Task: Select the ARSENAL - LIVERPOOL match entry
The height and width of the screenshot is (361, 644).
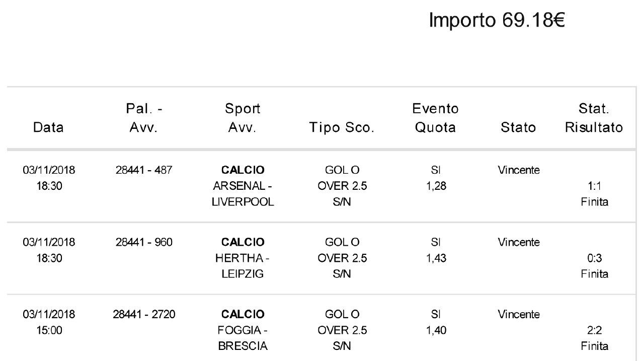Action: coord(243,194)
